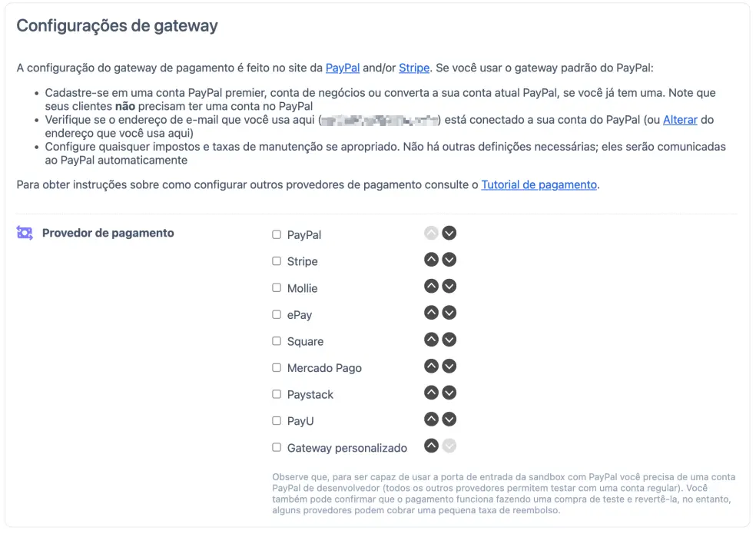The width and height of the screenshot is (756, 534).
Task: Move Mercado Pago down in the list
Action: pyautogui.click(x=449, y=367)
